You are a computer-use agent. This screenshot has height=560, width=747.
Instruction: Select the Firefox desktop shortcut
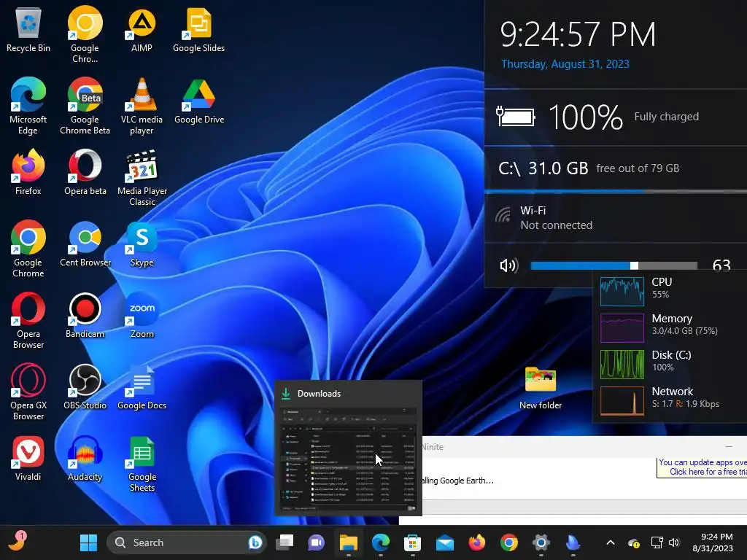(28, 172)
